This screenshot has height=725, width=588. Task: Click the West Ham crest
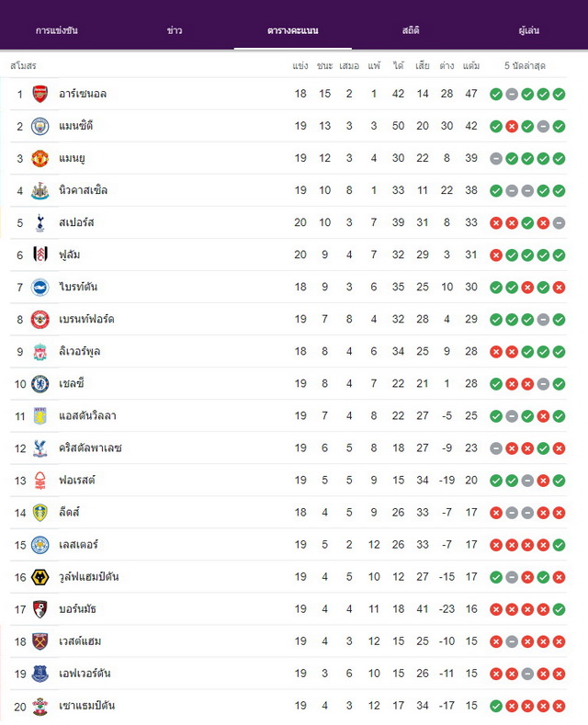coord(40,641)
